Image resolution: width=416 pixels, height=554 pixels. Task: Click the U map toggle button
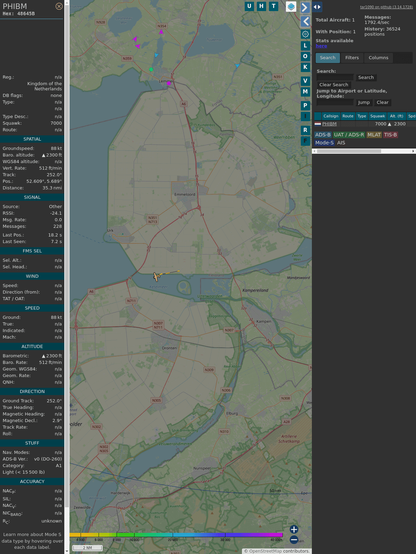[x=250, y=6]
